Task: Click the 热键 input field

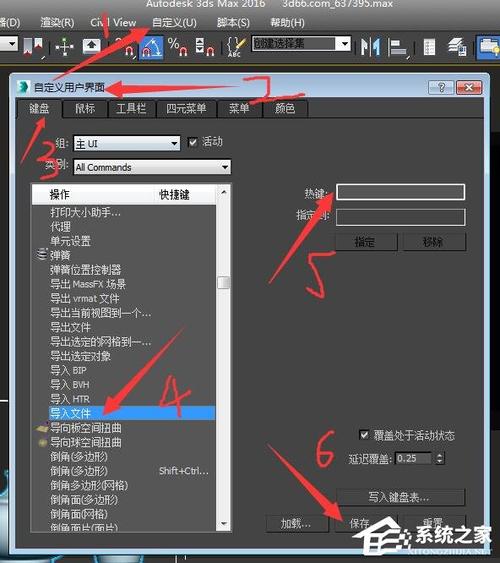Action: point(400,192)
